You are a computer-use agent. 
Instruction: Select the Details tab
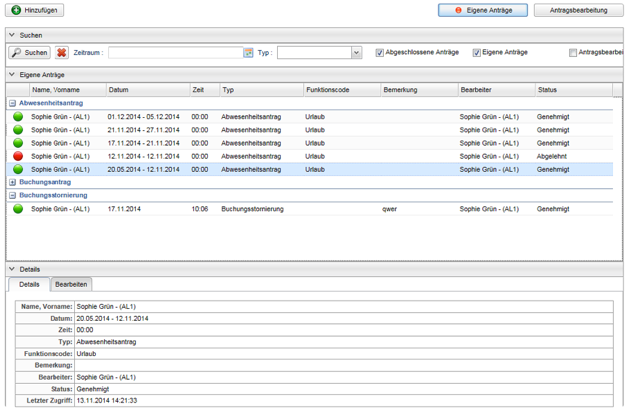pyautogui.click(x=29, y=285)
